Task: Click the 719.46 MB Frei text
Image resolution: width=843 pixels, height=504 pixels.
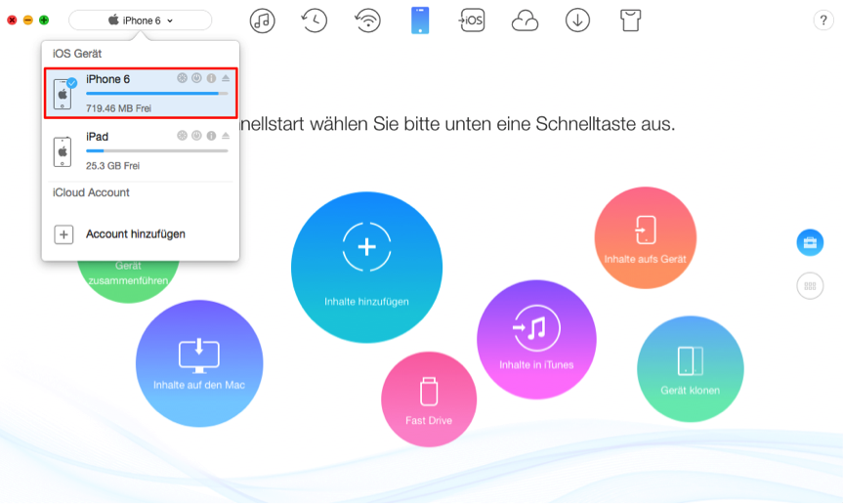Action: (x=118, y=108)
